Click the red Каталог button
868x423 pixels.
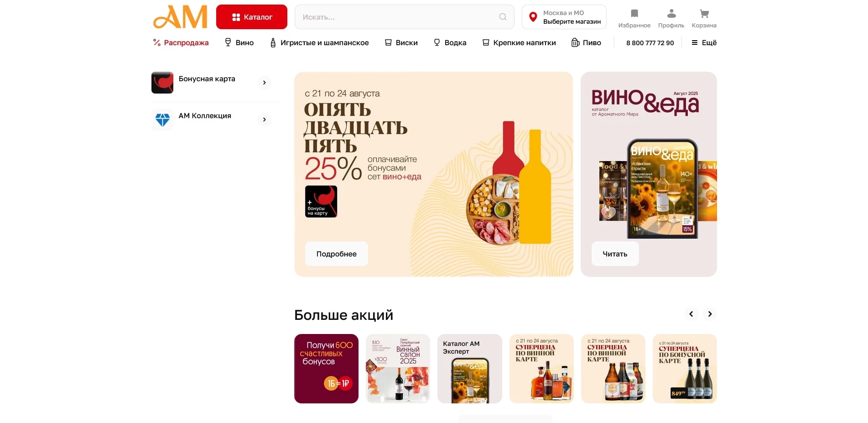[252, 17]
